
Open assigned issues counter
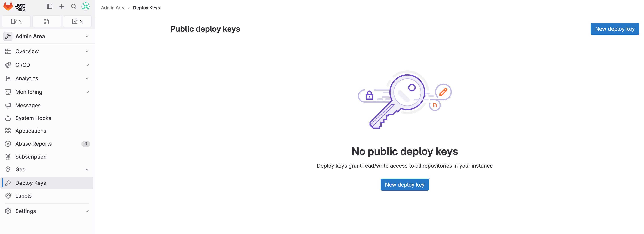click(x=17, y=21)
